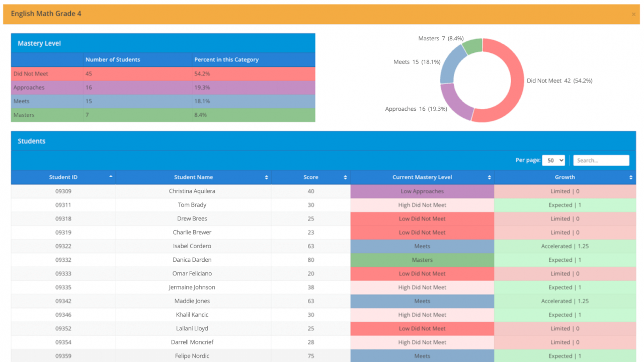Click the Search input field

pos(601,160)
